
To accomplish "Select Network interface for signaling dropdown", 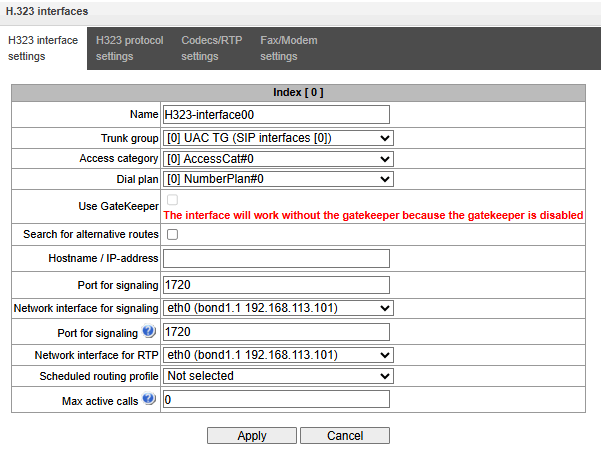I will tap(278, 308).
